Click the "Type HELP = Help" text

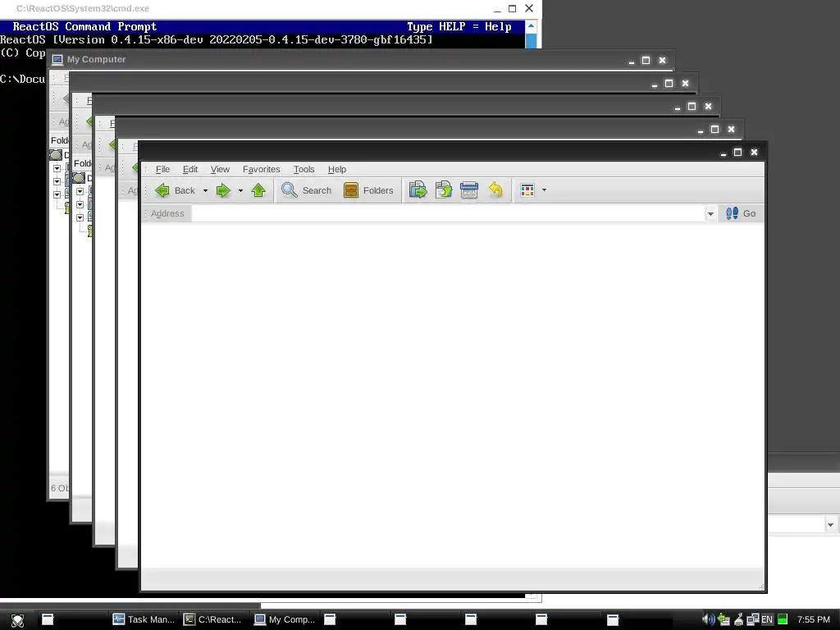tap(459, 27)
